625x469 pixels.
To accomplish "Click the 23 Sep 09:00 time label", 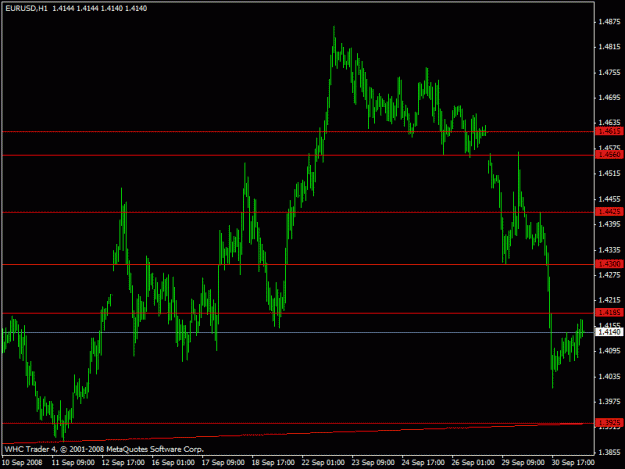I will pos(373,463).
